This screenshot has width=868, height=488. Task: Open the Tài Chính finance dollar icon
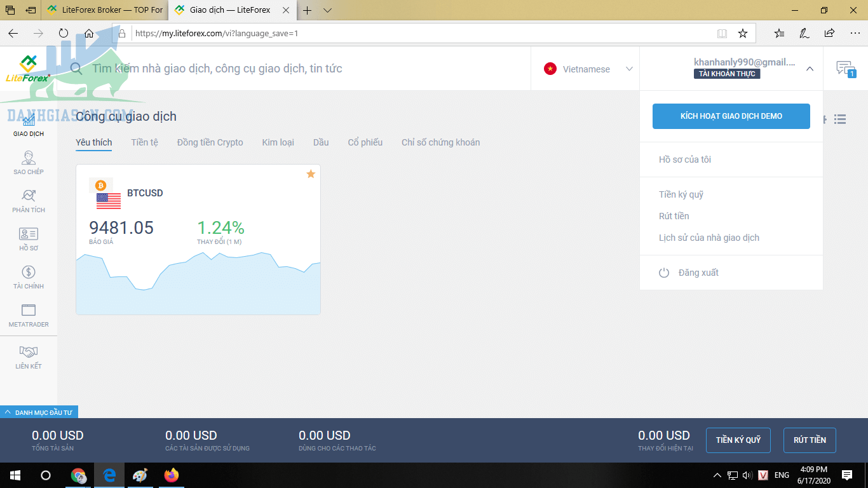click(x=29, y=276)
